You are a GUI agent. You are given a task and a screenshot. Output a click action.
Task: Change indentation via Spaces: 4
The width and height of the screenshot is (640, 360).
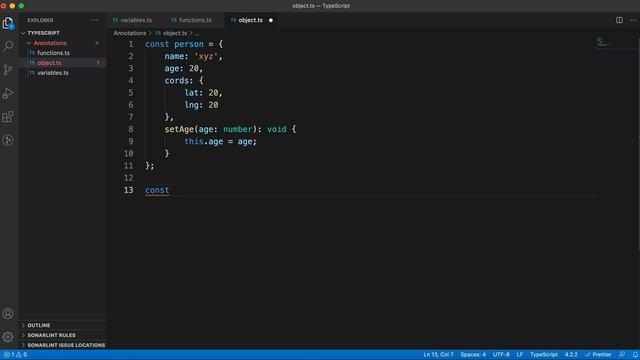point(473,355)
